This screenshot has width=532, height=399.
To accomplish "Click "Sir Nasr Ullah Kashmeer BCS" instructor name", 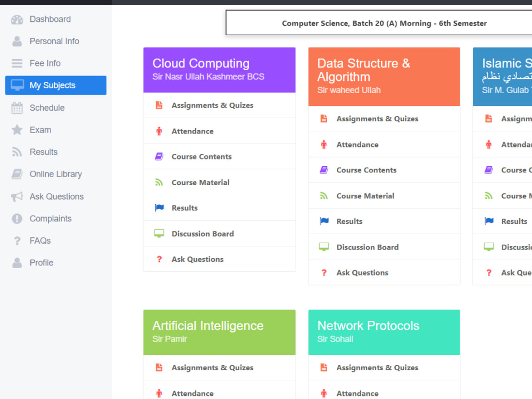I will [209, 77].
